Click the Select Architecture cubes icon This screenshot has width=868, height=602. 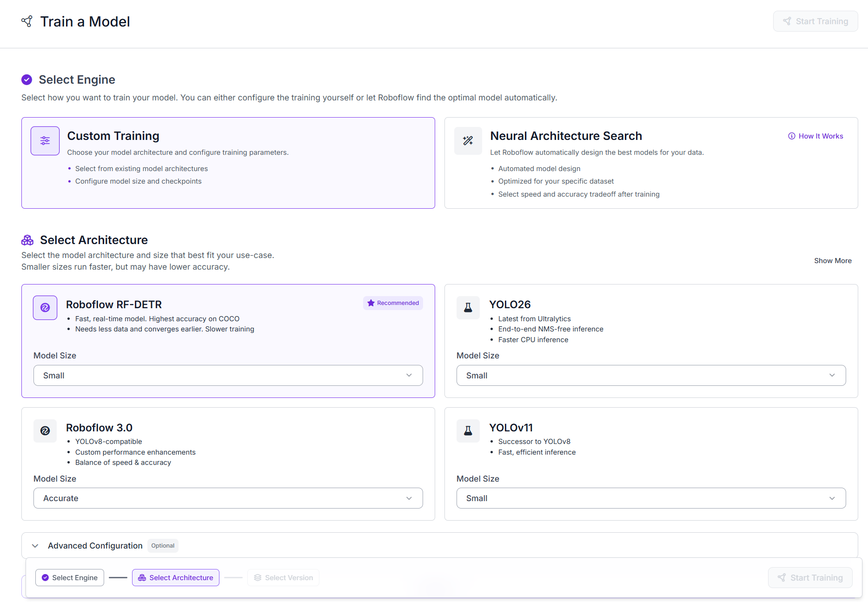click(27, 240)
